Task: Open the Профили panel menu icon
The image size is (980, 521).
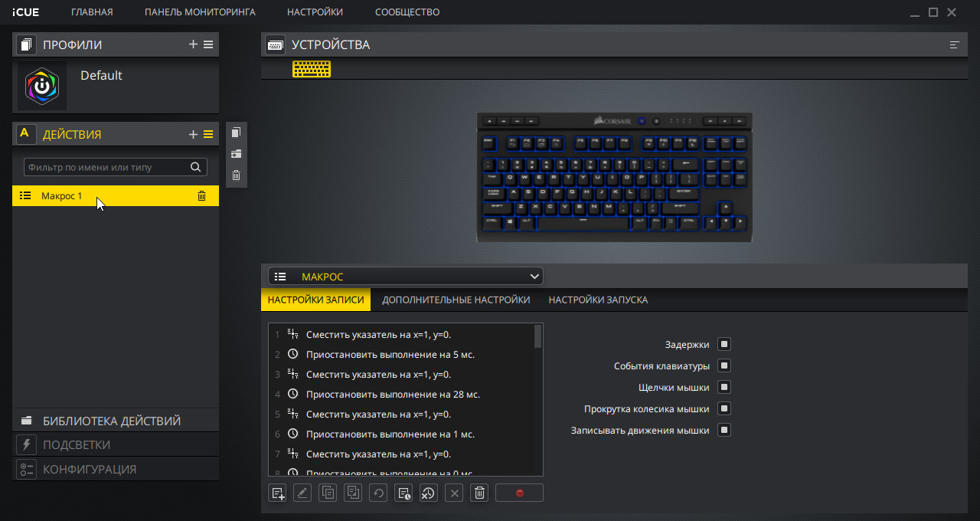Action: point(208,44)
